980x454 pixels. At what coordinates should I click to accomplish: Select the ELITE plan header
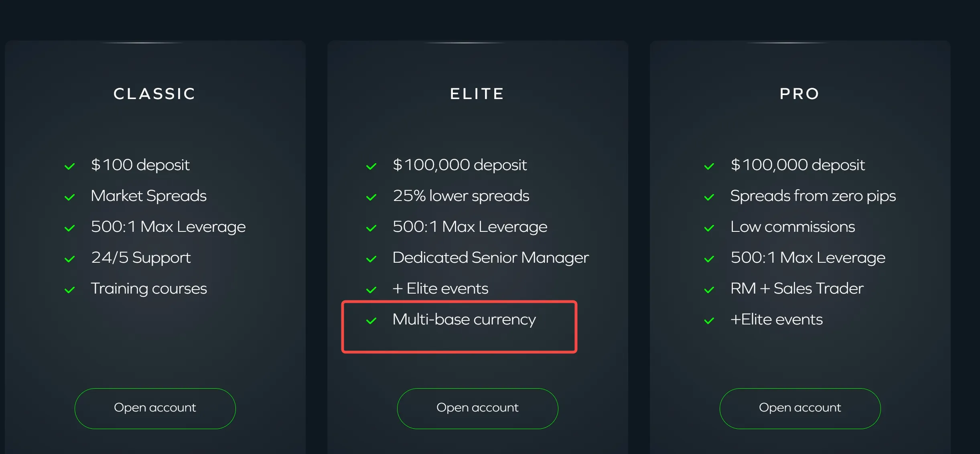click(x=477, y=94)
